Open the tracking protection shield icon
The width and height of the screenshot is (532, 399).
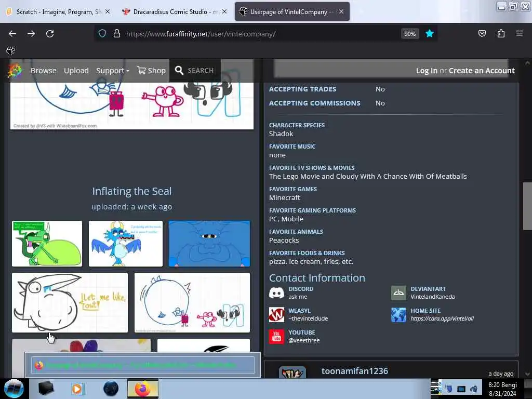[102, 34]
